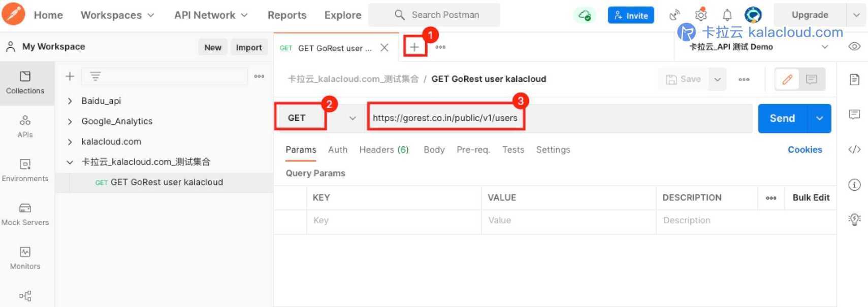This screenshot has height=307, width=868.
Task: Open Mock Servers in sidebar
Action: coord(25,214)
